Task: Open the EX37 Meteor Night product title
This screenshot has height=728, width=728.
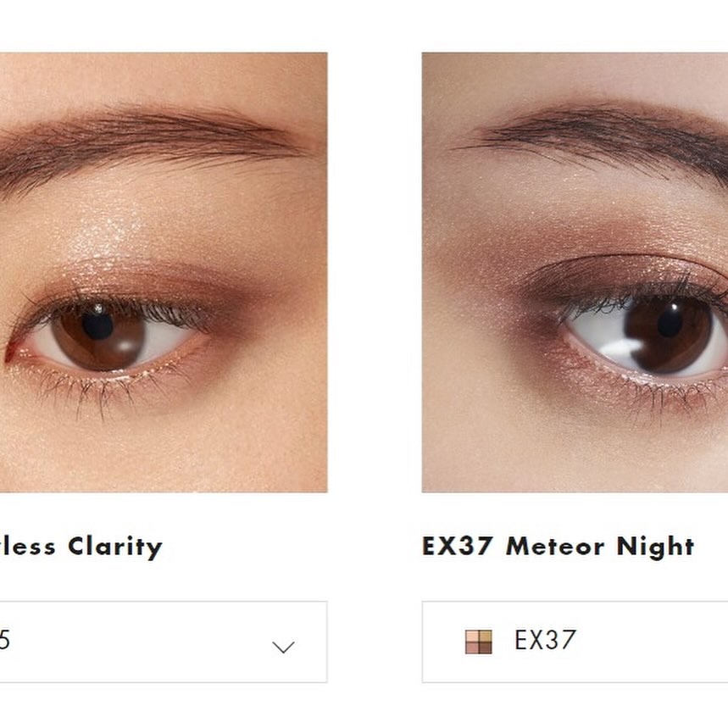Action: coord(558,547)
